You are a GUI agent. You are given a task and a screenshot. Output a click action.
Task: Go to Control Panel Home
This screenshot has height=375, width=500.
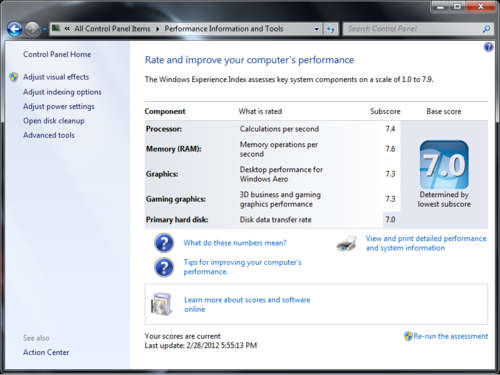coord(57,54)
